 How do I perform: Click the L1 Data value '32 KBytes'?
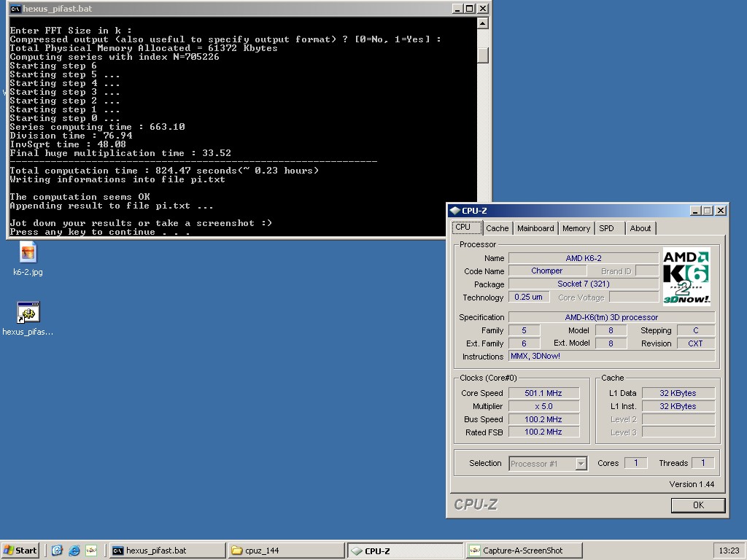click(678, 393)
